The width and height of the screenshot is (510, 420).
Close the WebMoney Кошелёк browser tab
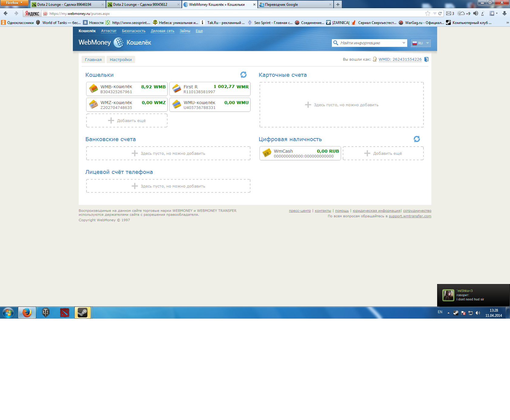(254, 5)
